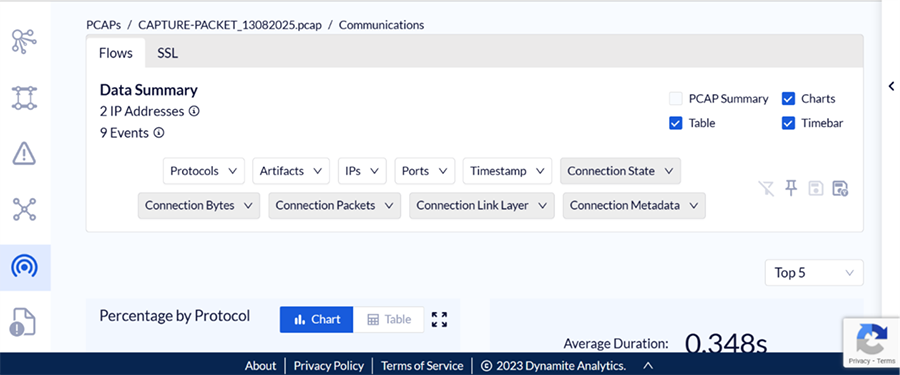
Task: Open the About link in footer
Action: pos(261,366)
